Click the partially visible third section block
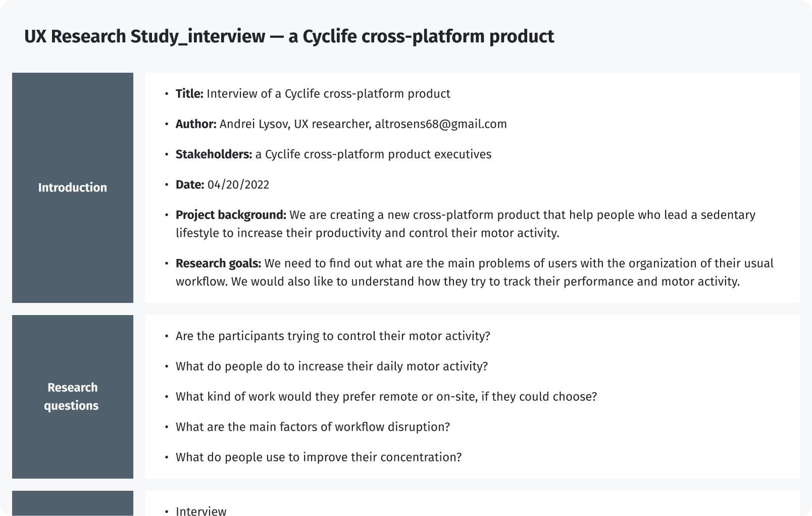The width and height of the screenshot is (812, 516). pos(73,503)
